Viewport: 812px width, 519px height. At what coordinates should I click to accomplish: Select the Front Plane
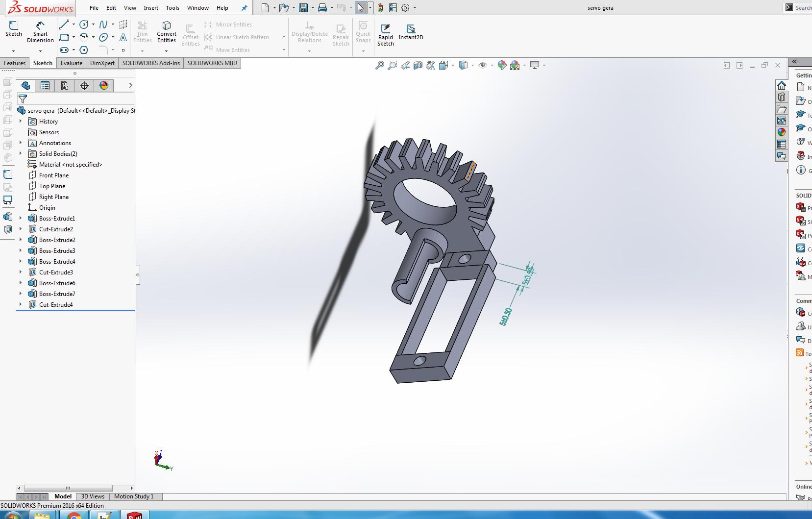(54, 175)
